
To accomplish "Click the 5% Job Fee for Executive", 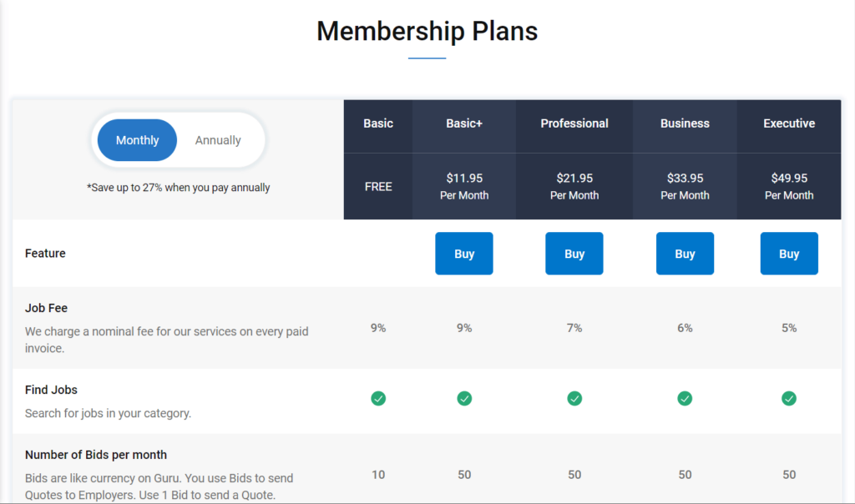I will click(x=789, y=328).
